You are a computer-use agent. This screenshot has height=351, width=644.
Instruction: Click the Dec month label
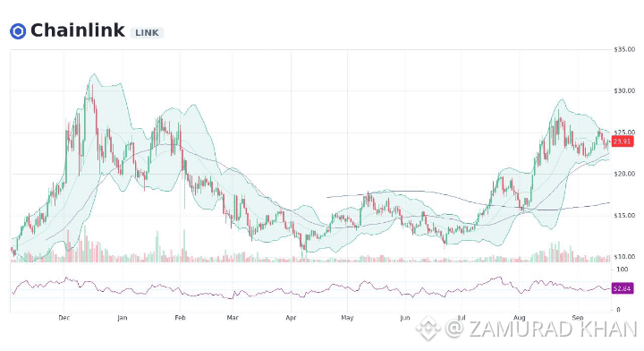click(64, 318)
